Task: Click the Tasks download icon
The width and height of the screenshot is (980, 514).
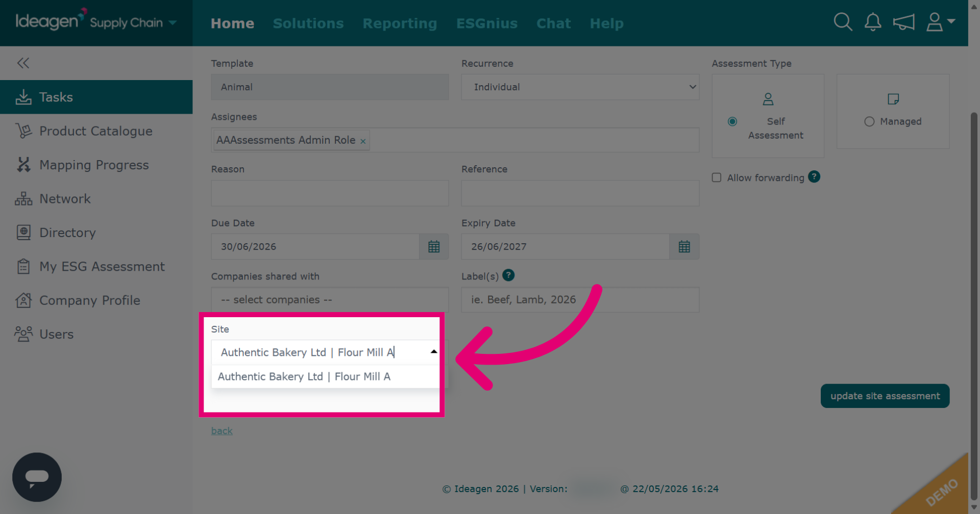Action: pos(23,97)
